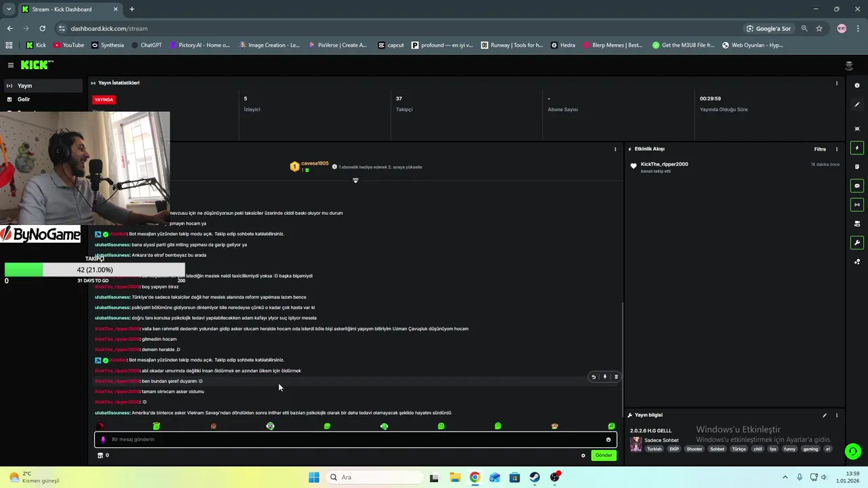Expand the leaderboard chevron under cavesa1905
This screenshot has height=488, width=868.
coord(355,180)
